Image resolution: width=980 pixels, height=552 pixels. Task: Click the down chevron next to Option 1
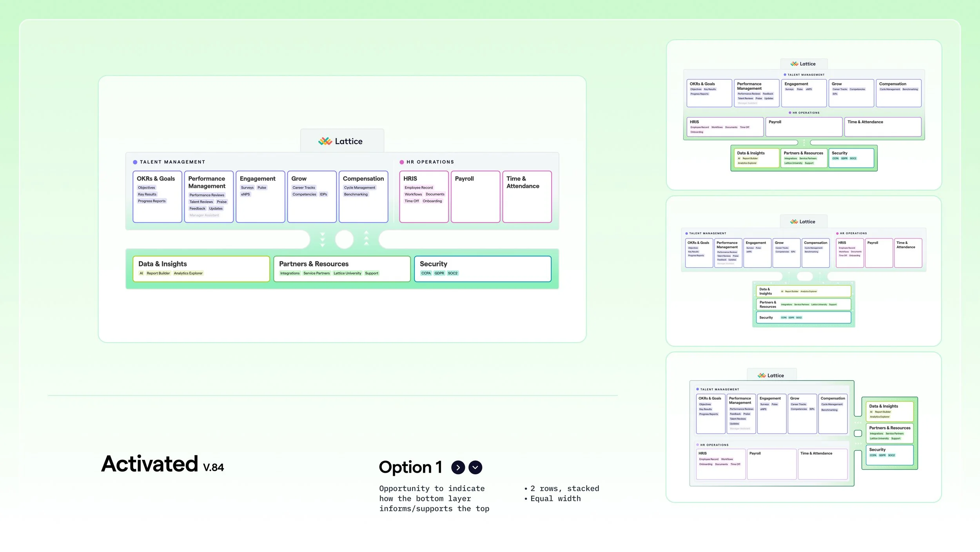[475, 467]
